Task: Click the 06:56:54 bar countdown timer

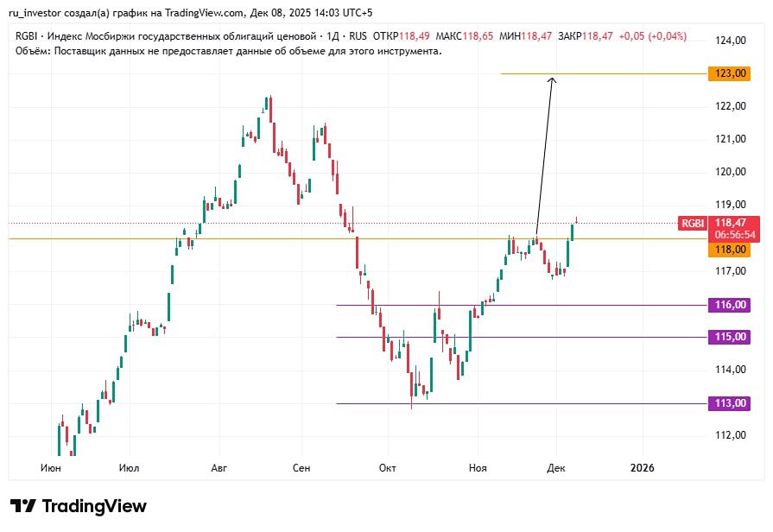Action: tap(731, 234)
